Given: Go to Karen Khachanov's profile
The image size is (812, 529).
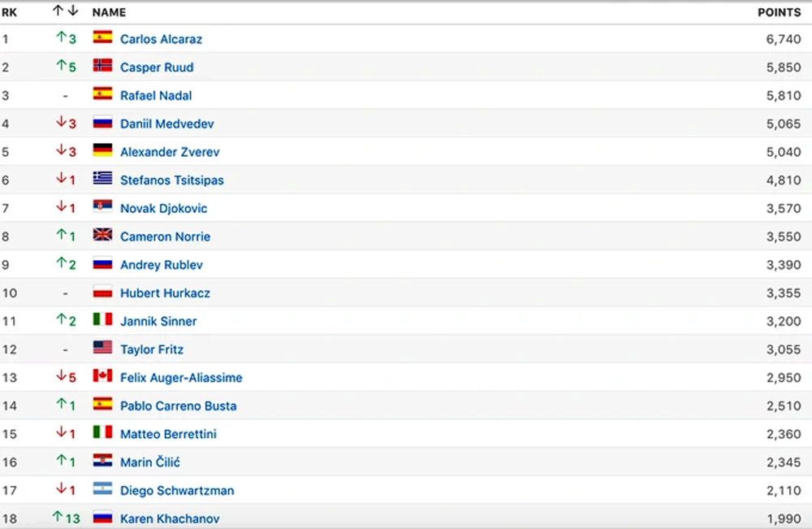Looking at the screenshot, I should coord(170,518).
